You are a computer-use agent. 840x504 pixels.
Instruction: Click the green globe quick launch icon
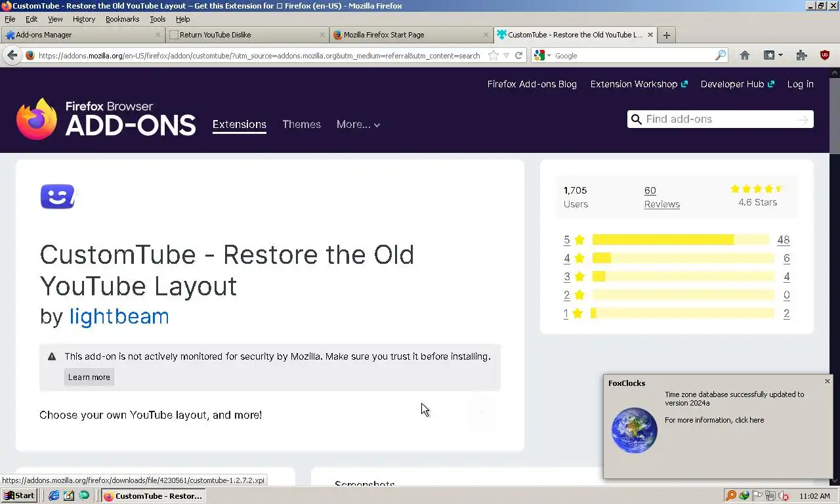(84, 495)
